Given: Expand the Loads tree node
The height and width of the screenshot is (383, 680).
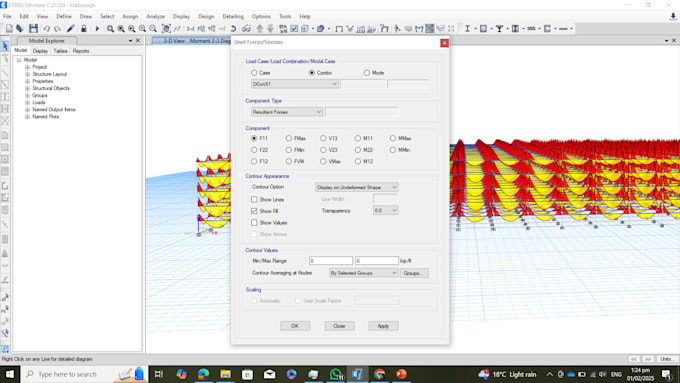Looking at the screenshot, I should 27,103.
